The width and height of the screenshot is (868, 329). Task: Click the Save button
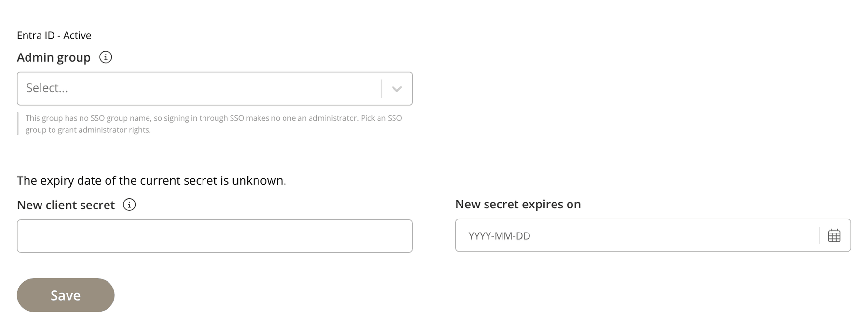point(66,295)
